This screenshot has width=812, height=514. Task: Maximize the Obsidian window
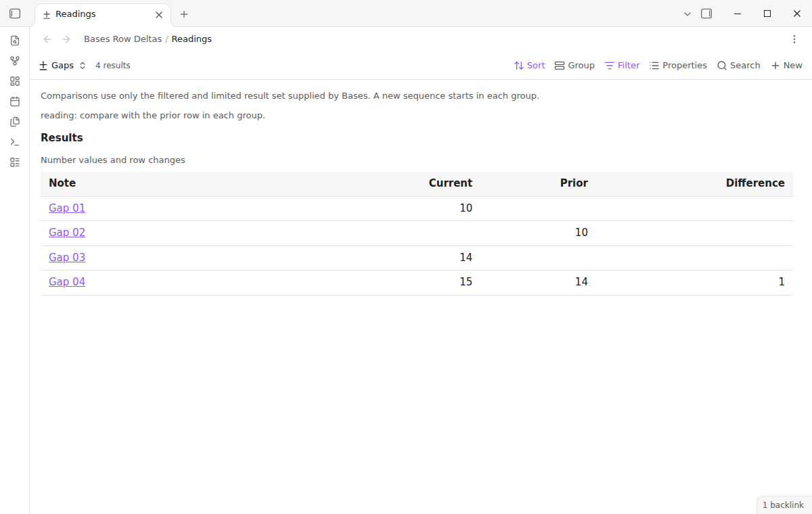click(767, 14)
